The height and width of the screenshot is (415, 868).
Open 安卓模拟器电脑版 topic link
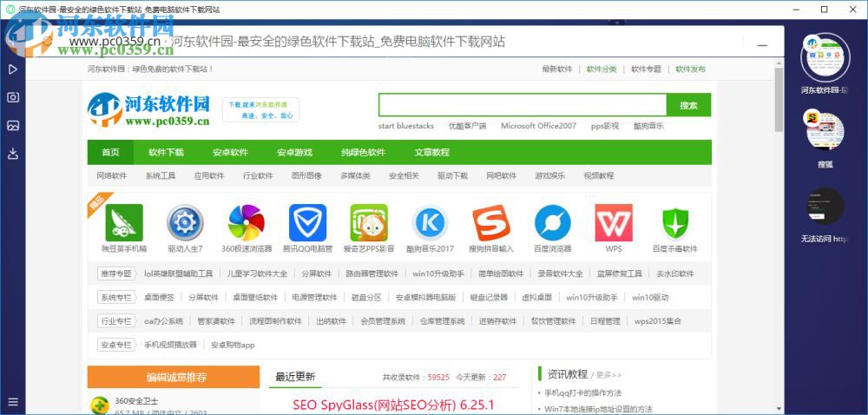(x=426, y=298)
